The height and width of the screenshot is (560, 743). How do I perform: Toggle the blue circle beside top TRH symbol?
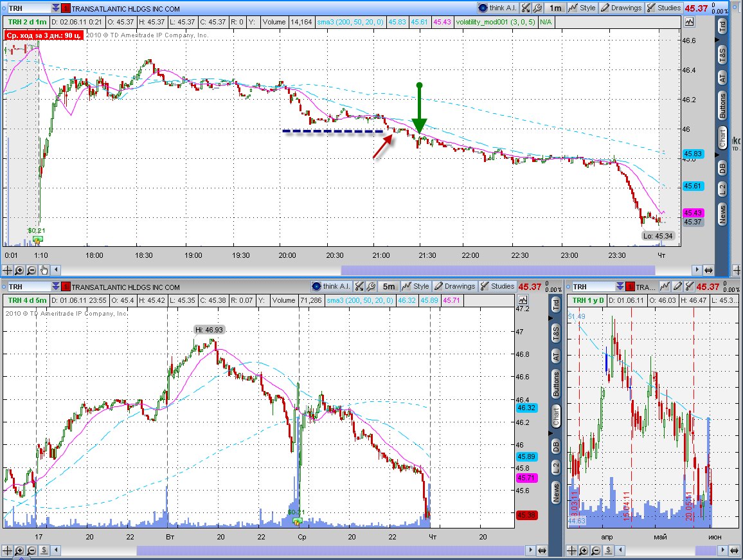pos(4,8)
